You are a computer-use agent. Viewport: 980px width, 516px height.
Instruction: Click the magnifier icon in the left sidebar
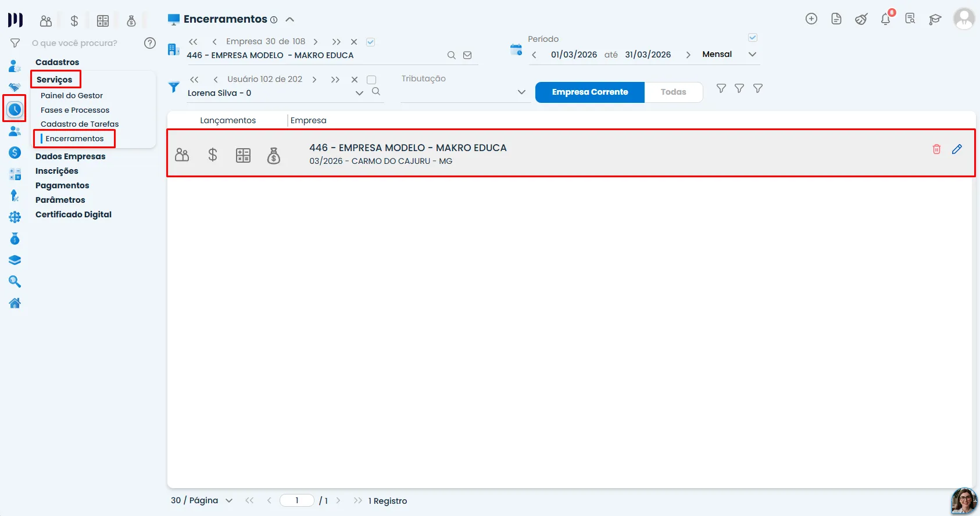(15, 282)
